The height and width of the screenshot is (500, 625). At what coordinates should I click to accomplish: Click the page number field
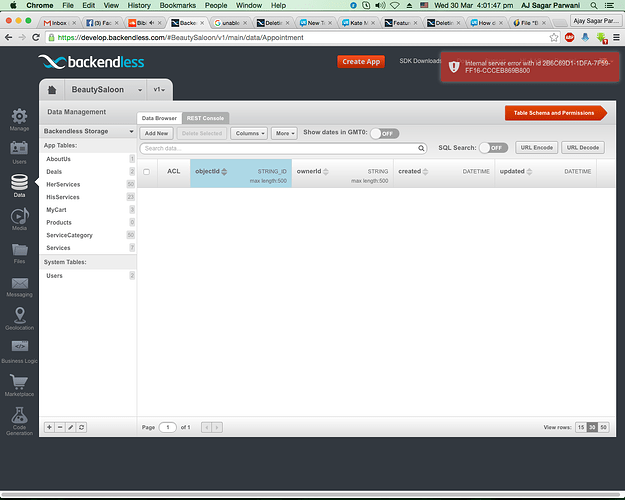[x=168, y=427]
